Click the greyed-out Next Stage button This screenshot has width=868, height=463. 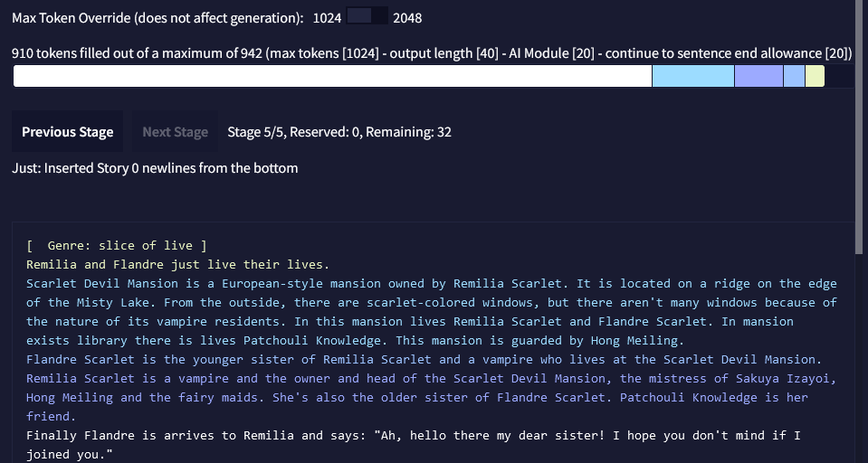coord(175,132)
